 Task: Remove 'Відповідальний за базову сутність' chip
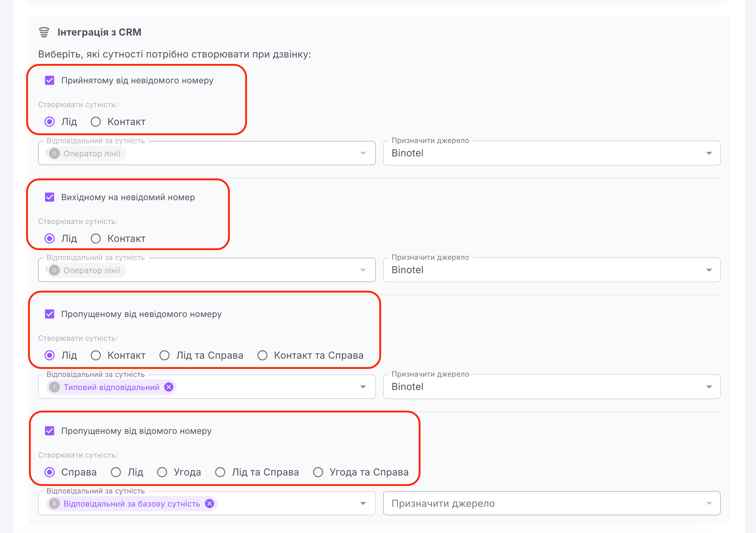pos(210,504)
